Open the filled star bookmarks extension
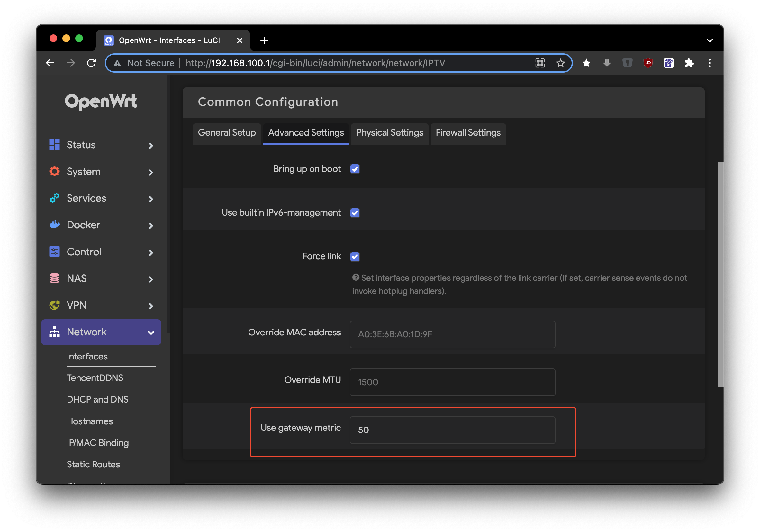The image size is (760, 532). point(586,63)
